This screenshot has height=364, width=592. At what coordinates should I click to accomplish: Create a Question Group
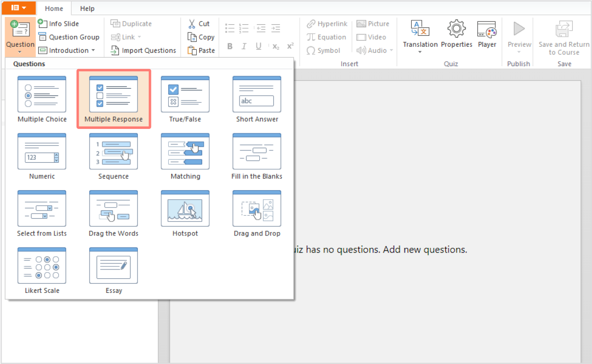click(x=69, y=37)
